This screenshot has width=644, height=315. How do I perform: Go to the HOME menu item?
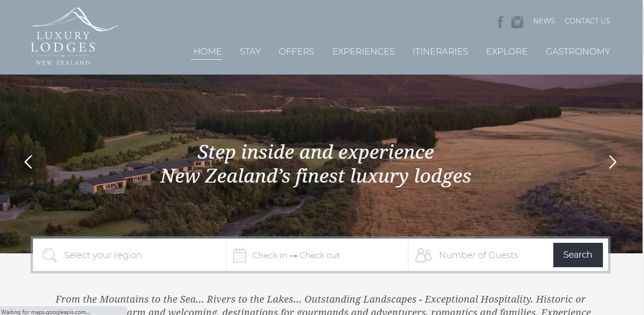pos(207,52)
